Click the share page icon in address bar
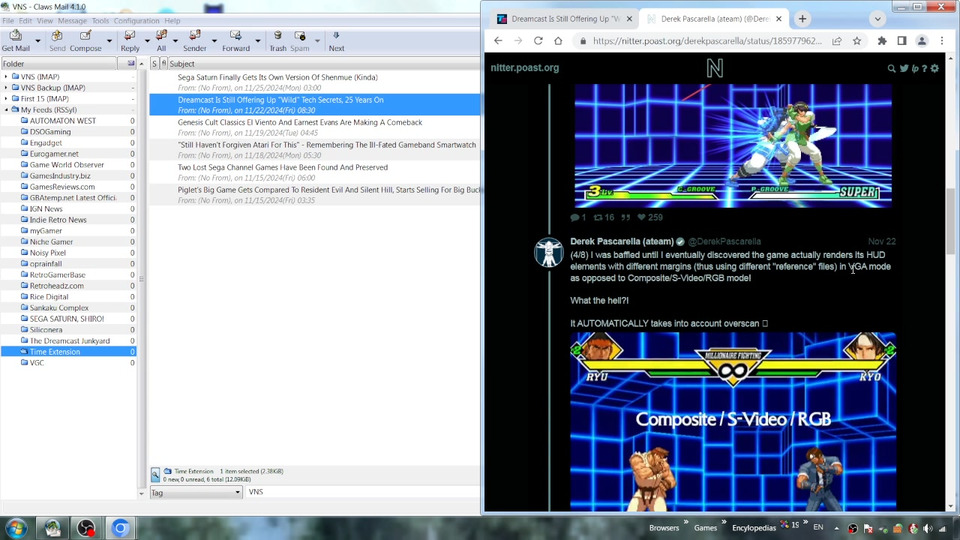This screenshot has height=540, width=960. click(x=836, y=41)
